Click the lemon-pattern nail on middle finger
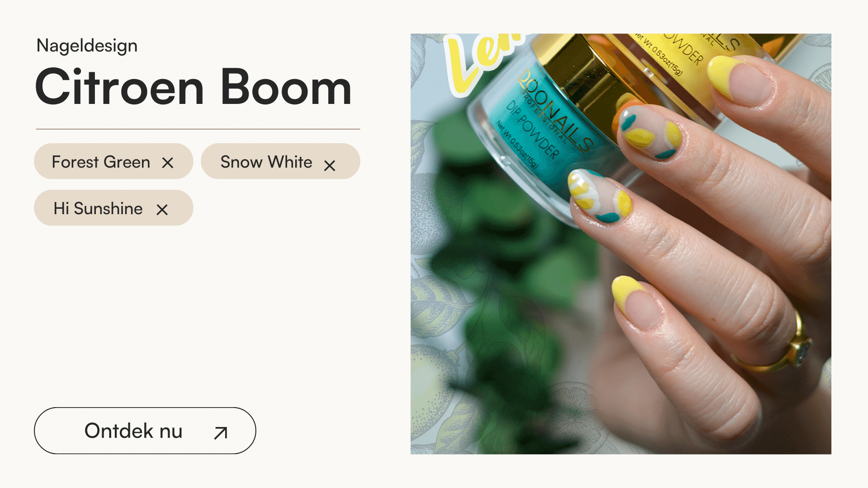This screenshot has height=488, width=868. click(x=649, y=131)
